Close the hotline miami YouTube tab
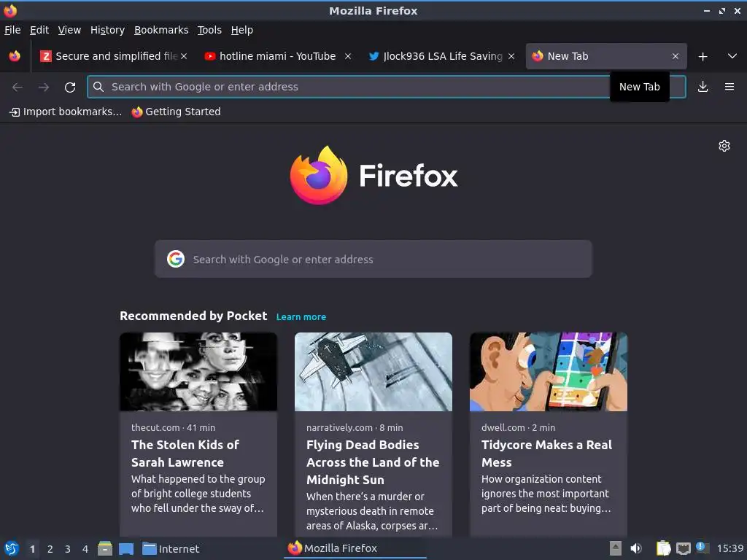The height and width of the screenshot is (560, 747). (348, 56)
